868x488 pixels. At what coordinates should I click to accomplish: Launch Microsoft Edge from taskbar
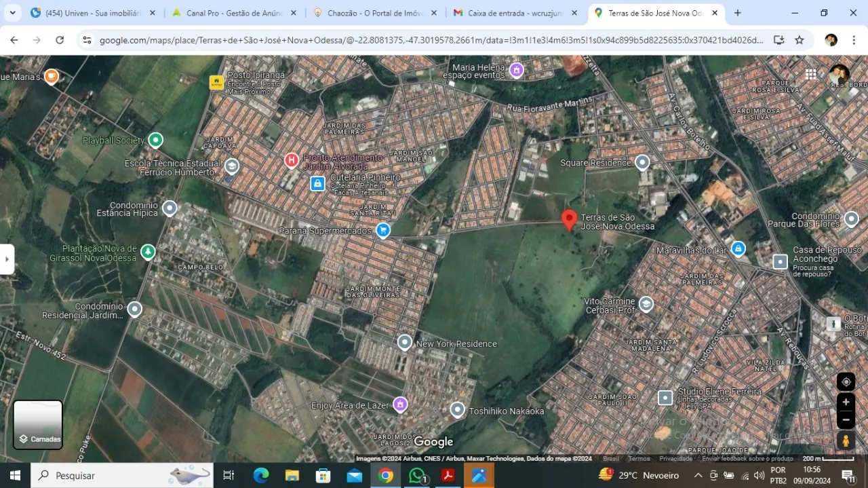(261, 476)
